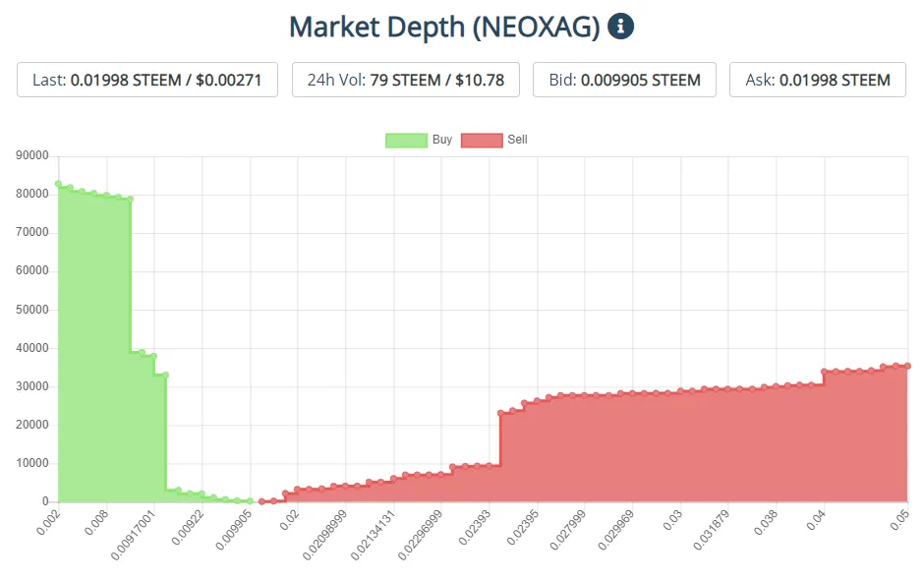The height and width of the screenshot is (580, 924).
Task: Click the 0.02393 x-axis price label
Action: pos(475,527)
